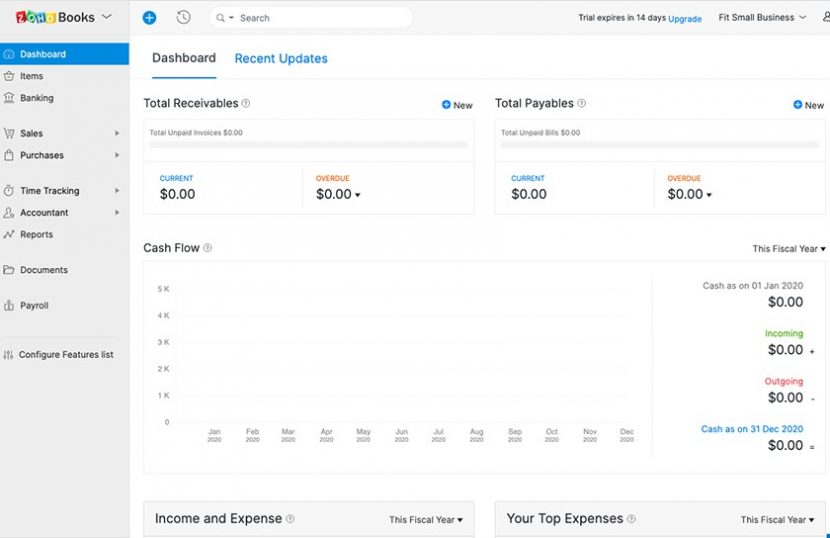Click help icon beside Cash Flow
The width and height of the screenshot is (830, 538).
(208, 248)
